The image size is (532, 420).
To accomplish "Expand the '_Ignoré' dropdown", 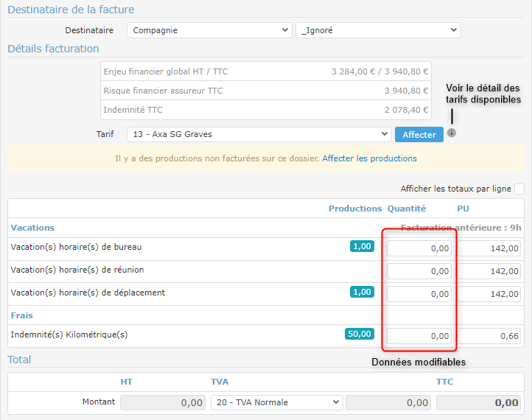I will (x=378, y=30).
